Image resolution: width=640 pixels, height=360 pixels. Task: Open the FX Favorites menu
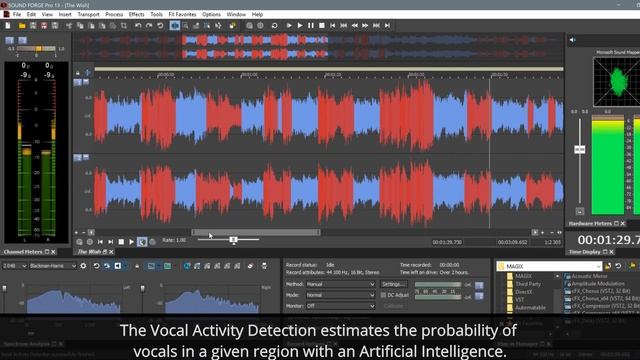point(182,14)
